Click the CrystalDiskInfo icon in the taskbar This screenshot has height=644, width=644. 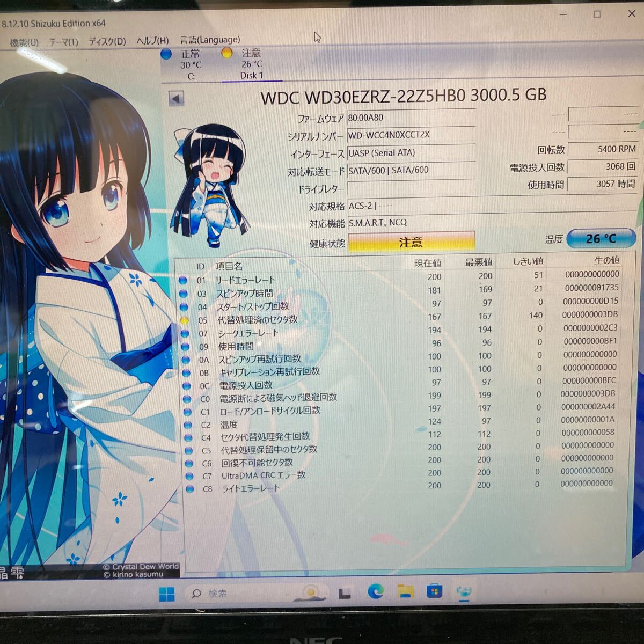(x=464, y=591)
